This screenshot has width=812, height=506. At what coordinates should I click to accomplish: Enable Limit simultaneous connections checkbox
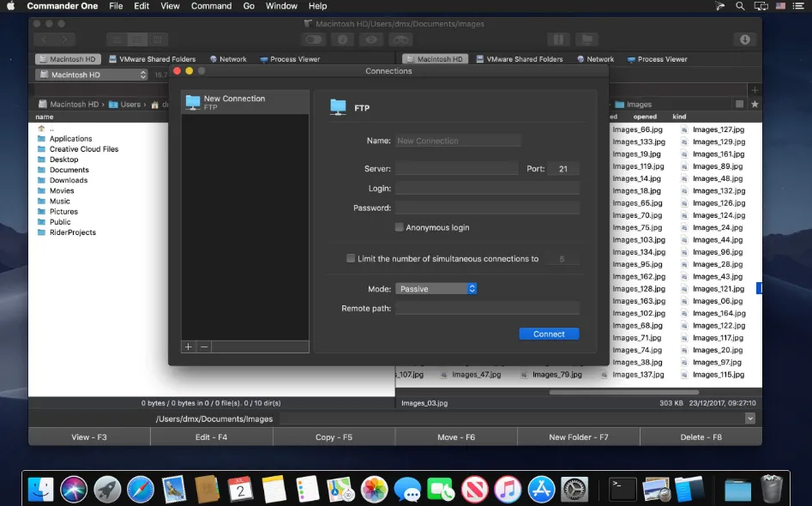[351, 258]
